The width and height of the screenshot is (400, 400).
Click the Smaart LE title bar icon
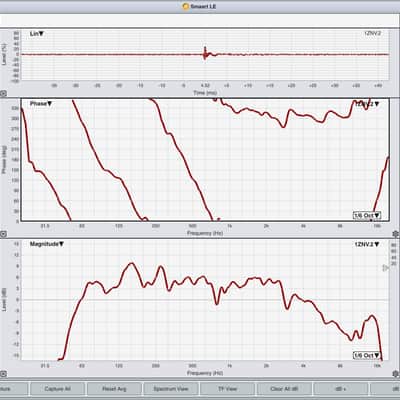click(x=186, y=6)
